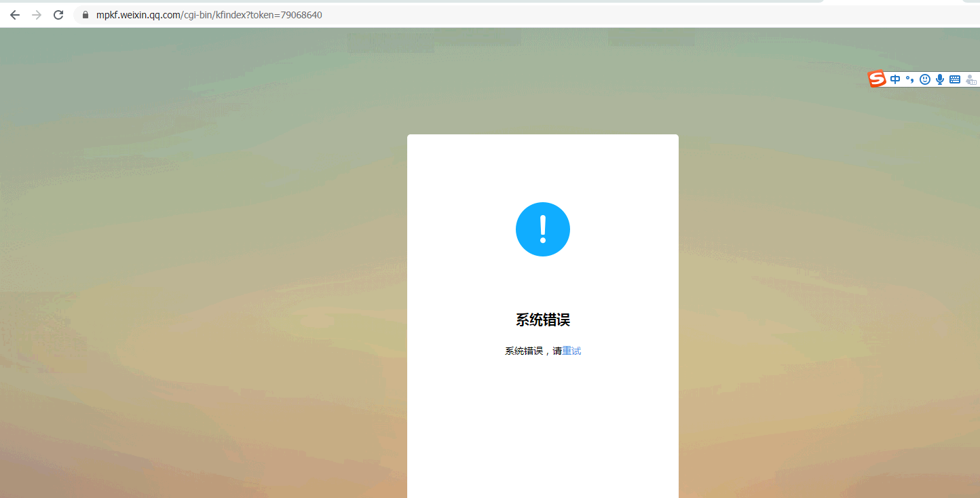Click the gradient background outside the card

point(204,271)
